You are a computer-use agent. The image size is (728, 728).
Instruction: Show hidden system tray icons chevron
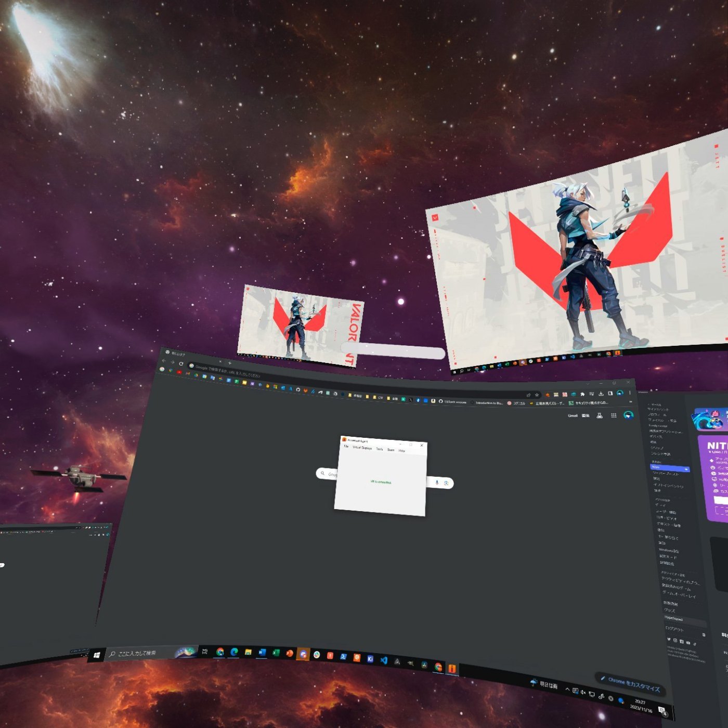point(567,689)
